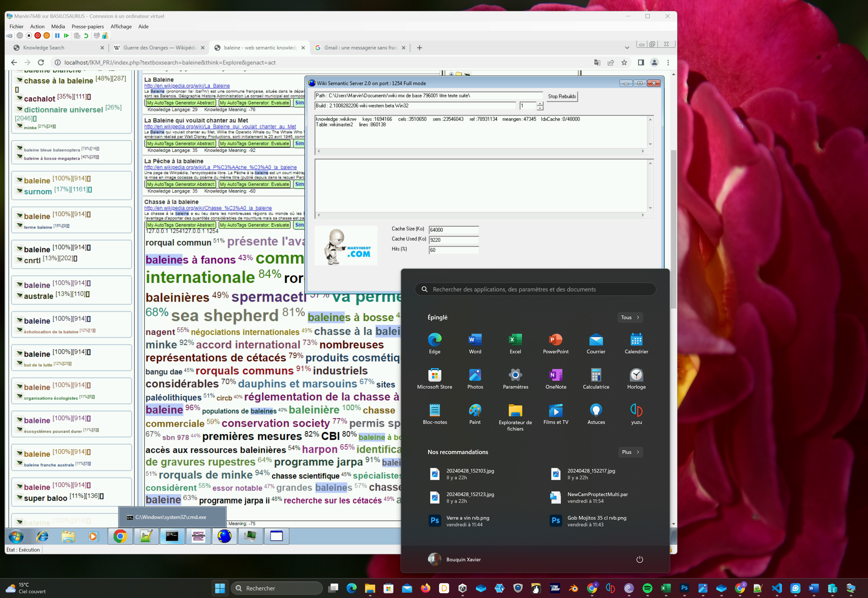Launch Paint from the Start menu
Viewport: 868px width, 598px height.
coord(475,414)
